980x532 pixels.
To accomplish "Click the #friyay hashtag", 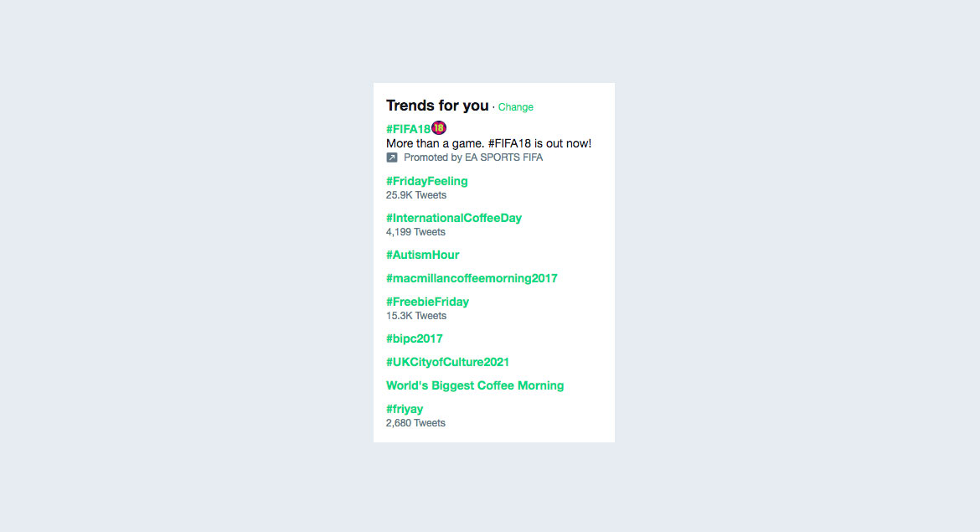I will [405, 409].
